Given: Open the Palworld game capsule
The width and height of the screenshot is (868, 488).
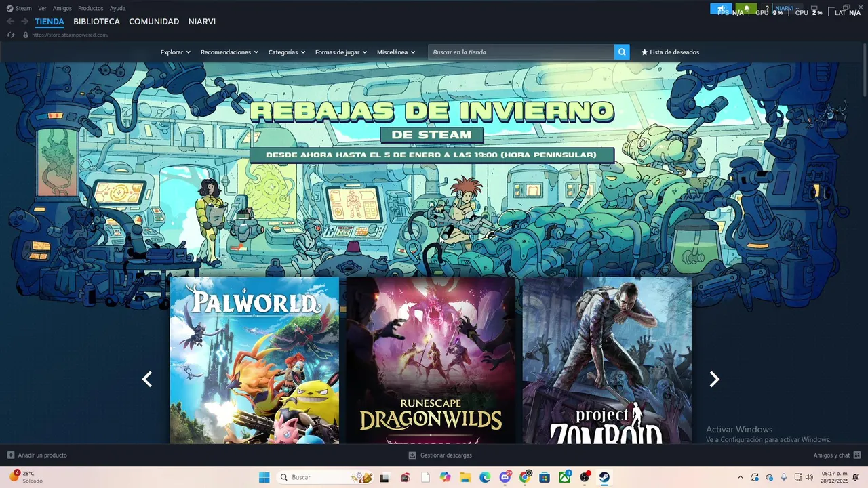Looking at the screenshot, I should tap(254, 361).
